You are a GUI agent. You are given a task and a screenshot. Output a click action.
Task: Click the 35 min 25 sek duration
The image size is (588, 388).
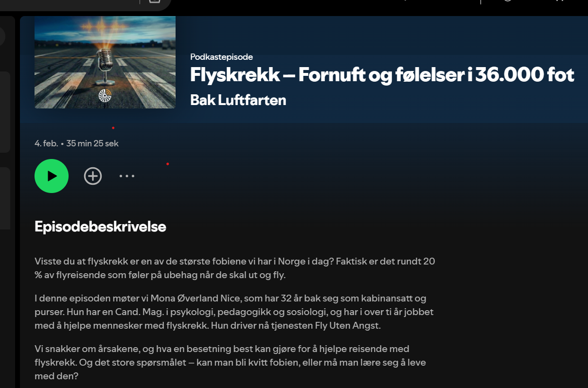pyautogui.click(x=92, y=143)
